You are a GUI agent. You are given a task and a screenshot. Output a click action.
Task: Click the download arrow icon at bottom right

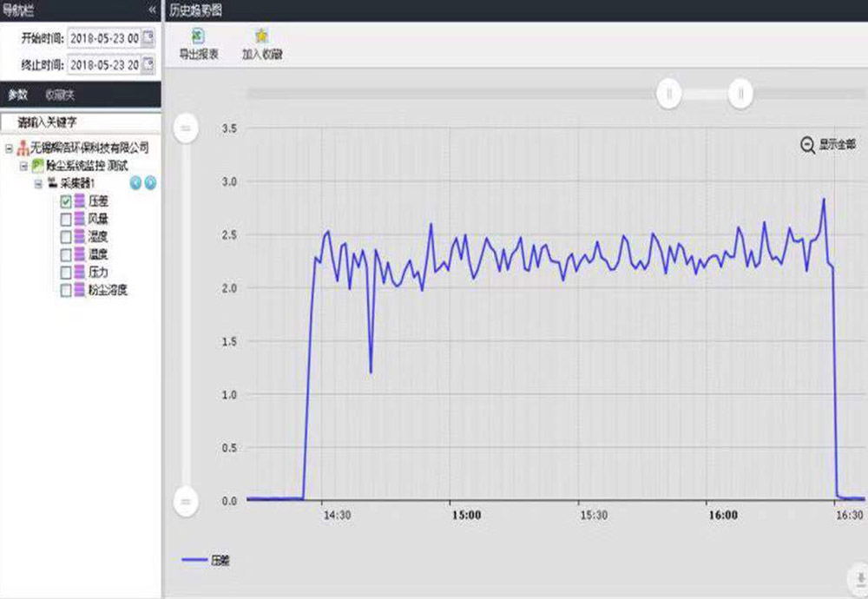858,579
